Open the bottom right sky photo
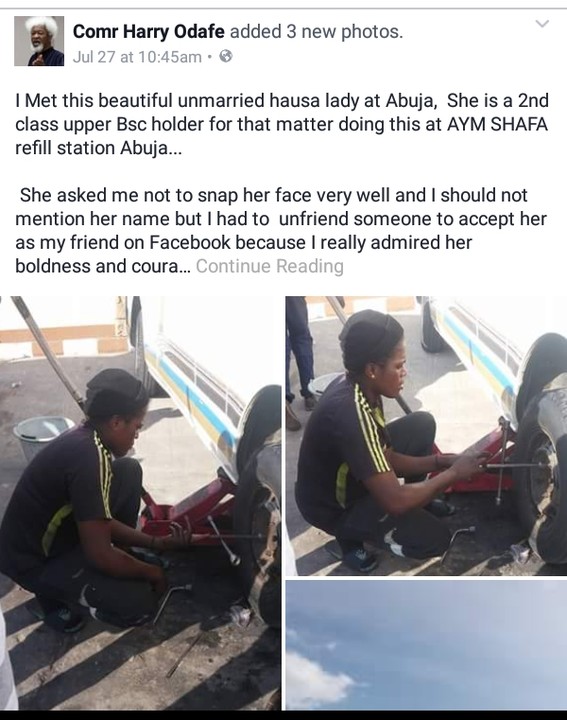 [x=426, y=645]
